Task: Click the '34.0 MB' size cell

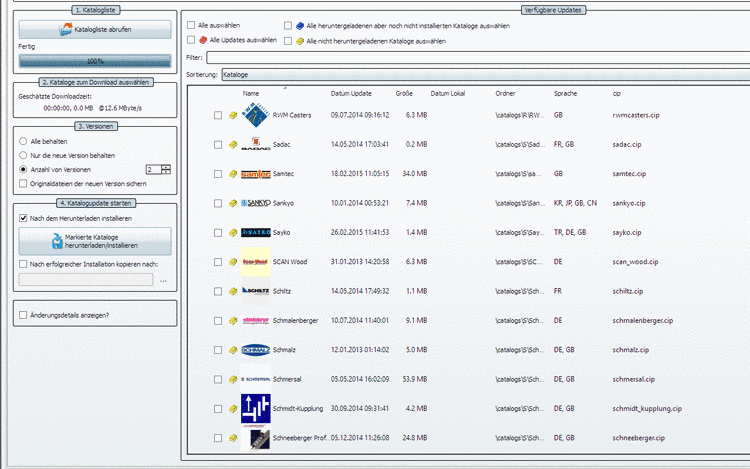Action: tap(414, 174)
